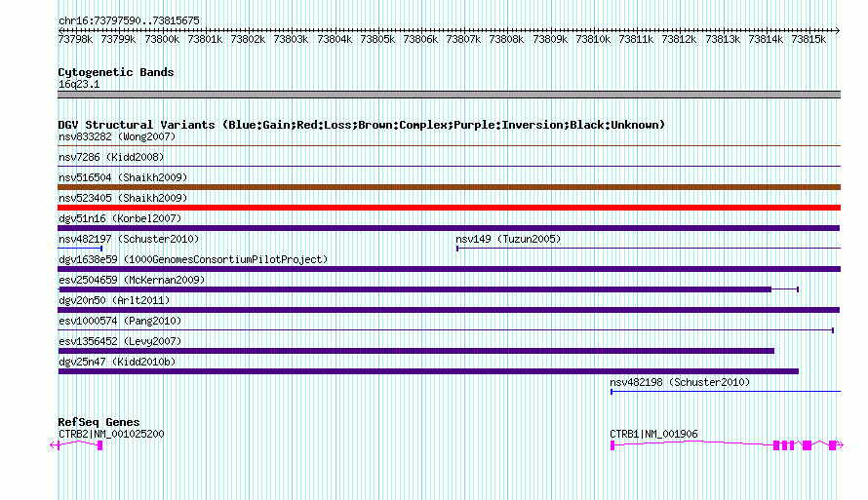Select the purple dgv25n47 variant bar
868x500 pixels.
428,371
